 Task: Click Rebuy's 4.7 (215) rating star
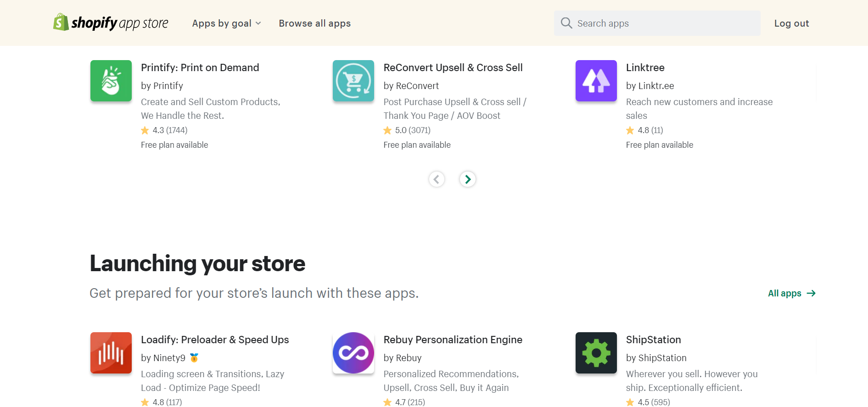(387, 402)
